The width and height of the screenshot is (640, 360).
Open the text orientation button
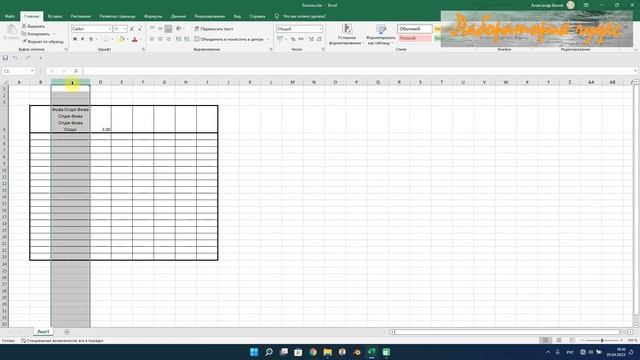coord(179,29)
